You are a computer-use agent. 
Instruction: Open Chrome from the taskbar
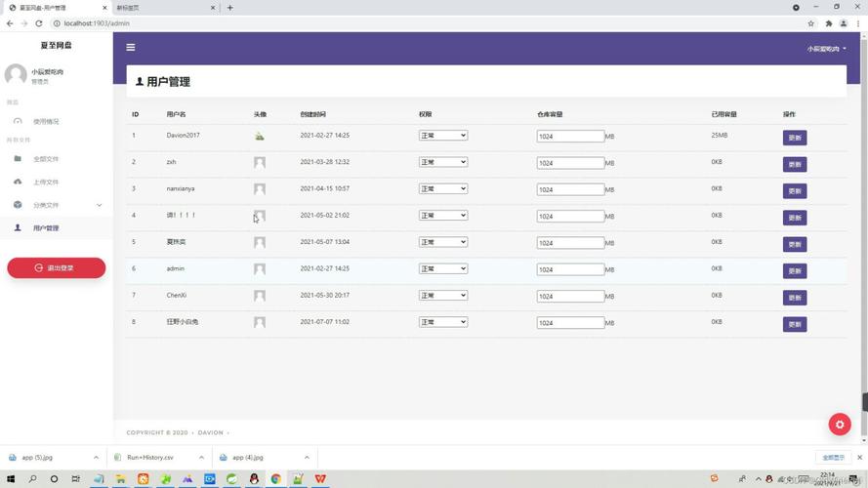click(275, 478)
